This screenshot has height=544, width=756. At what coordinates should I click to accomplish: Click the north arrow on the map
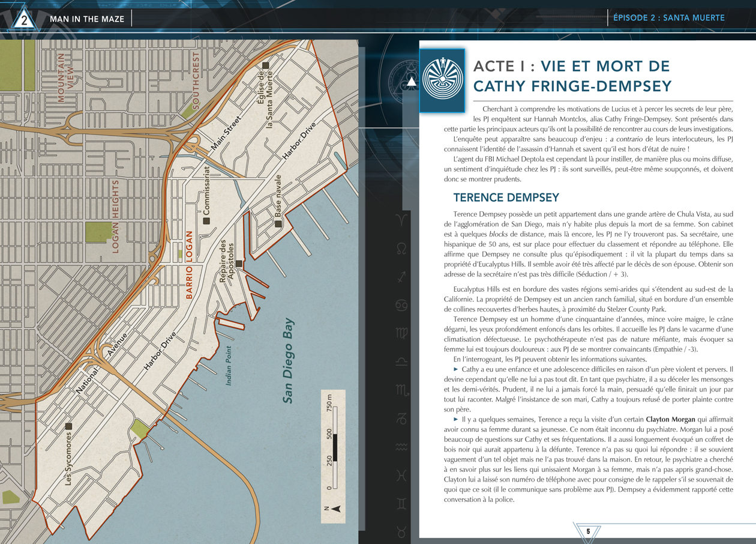(335, 509)
